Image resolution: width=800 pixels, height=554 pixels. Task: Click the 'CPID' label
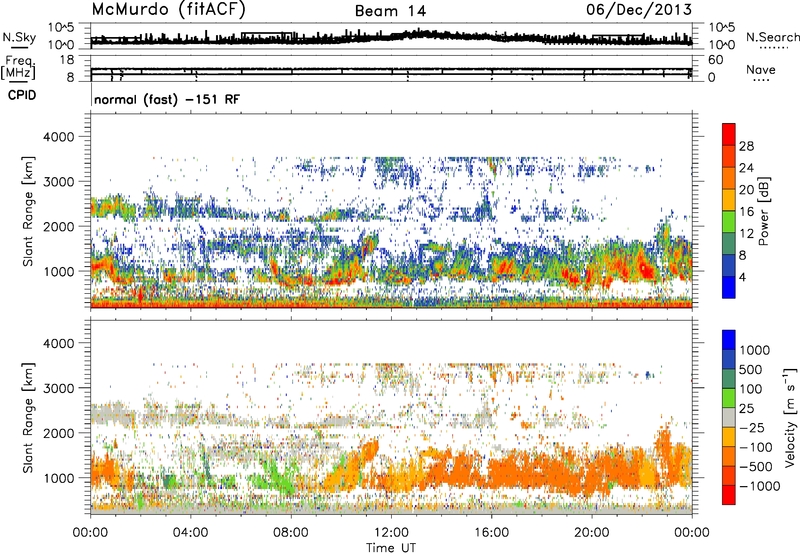(22, 95)
